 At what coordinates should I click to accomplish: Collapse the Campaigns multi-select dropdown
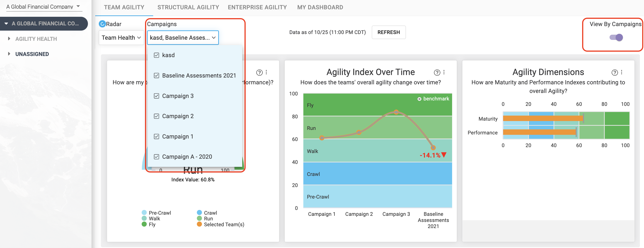[183, 38]
